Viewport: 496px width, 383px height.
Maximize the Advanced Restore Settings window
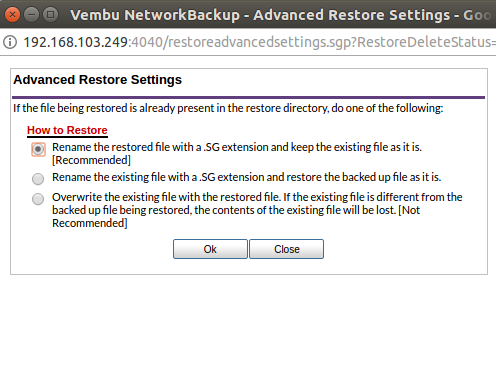point(51,15)
